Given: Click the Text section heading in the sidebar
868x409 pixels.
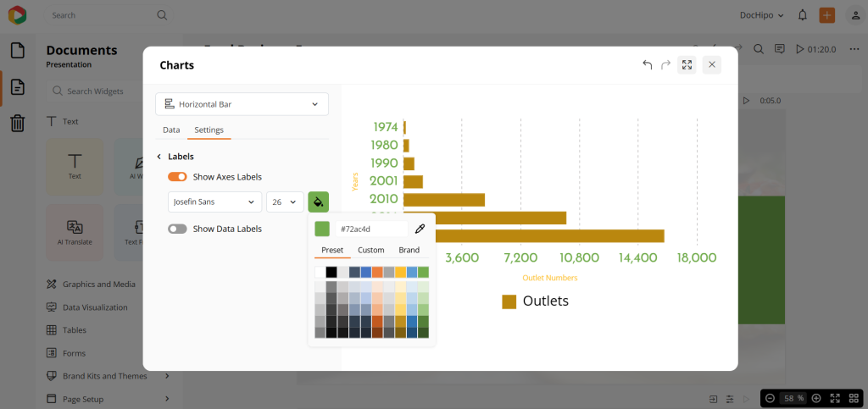Looking at the screenshot, I should click(x=63, y=121).
